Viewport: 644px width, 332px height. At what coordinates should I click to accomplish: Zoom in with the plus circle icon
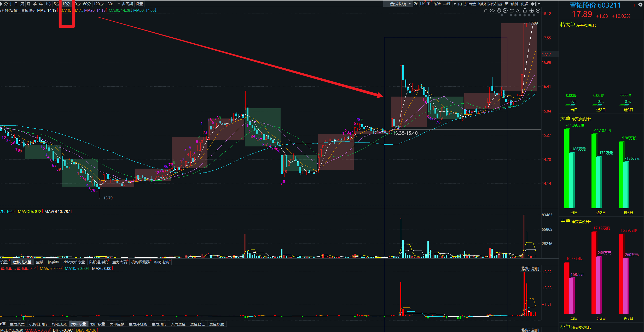531,11
